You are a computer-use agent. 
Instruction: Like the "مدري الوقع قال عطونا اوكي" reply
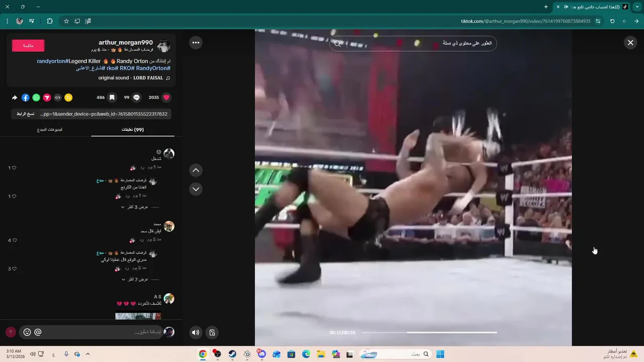point(14,269)
